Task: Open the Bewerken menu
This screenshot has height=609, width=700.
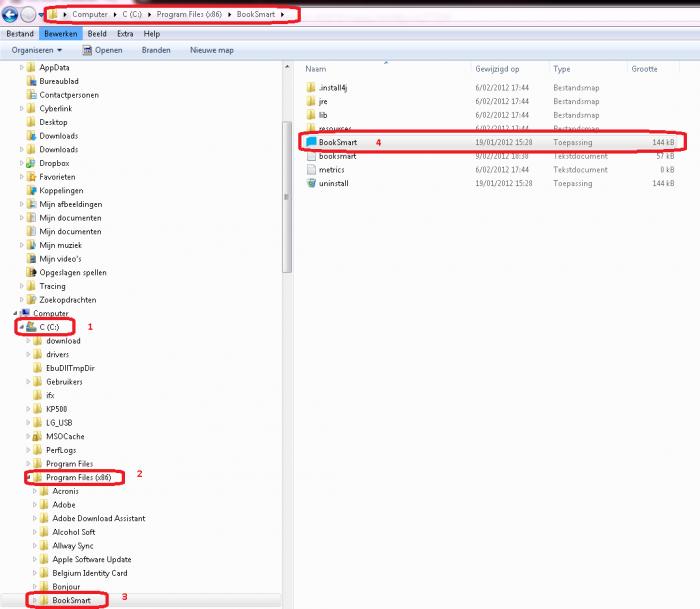Action: (61, 33)
